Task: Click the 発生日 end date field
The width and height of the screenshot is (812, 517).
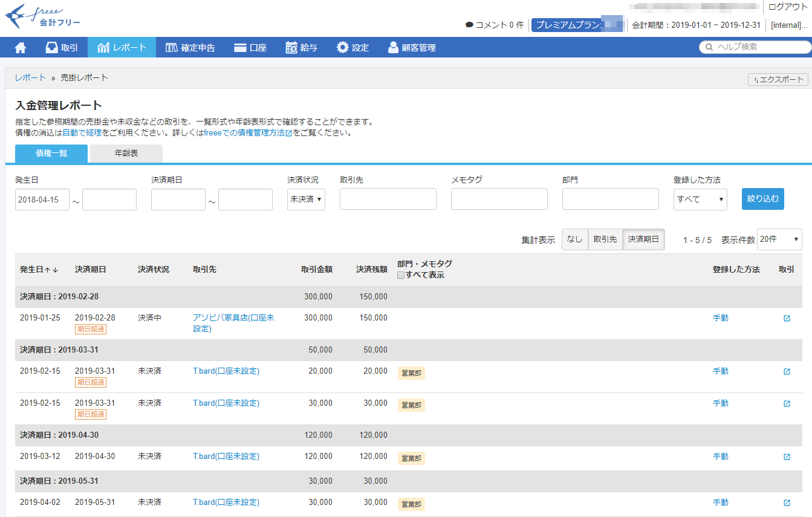Action: click(109, 200)
